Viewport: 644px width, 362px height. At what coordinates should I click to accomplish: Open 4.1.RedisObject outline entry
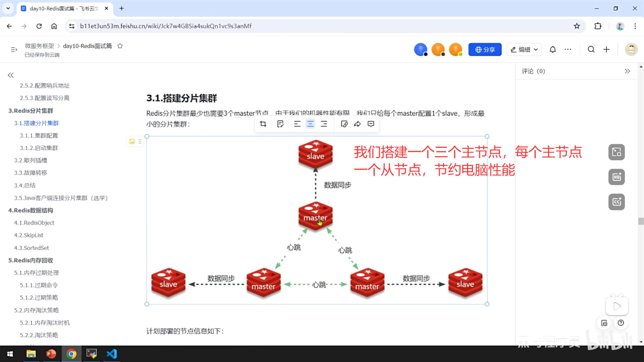(x=34, y=223)
